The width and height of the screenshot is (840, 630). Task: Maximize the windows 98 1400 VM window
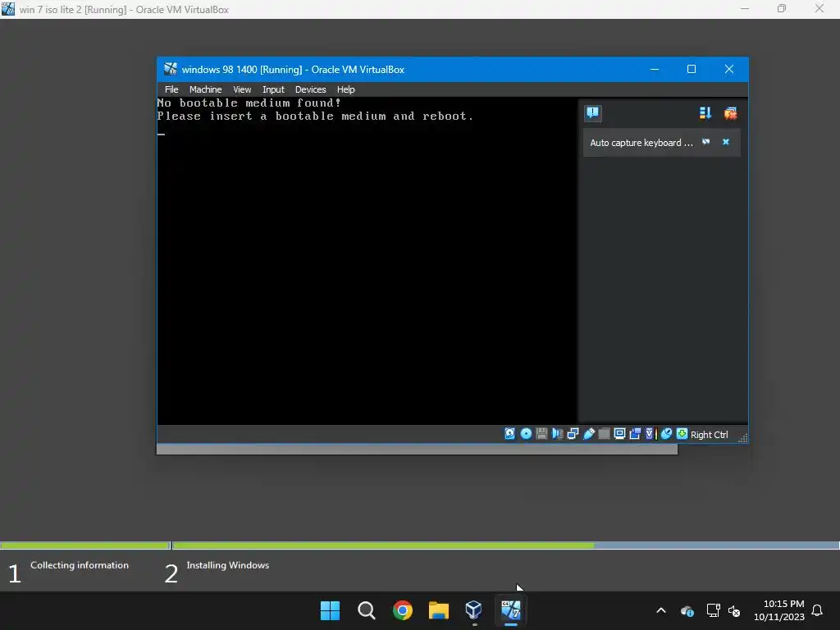(x=692, y=69)
